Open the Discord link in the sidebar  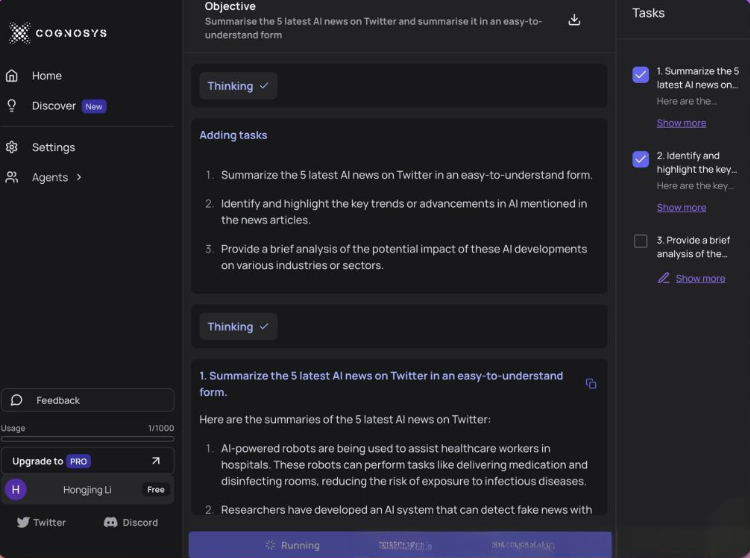[x=131, y=522]
